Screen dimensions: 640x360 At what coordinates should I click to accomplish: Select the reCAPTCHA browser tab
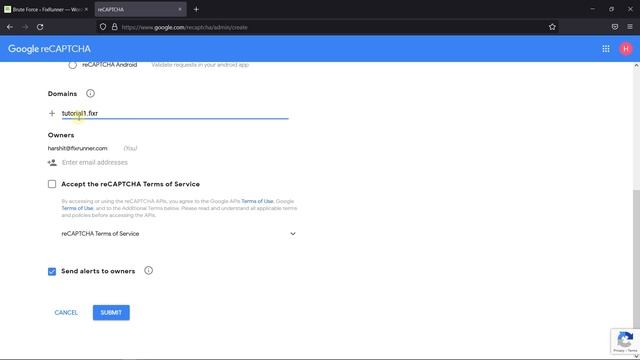pyautogui.click(x=140, y=9)
